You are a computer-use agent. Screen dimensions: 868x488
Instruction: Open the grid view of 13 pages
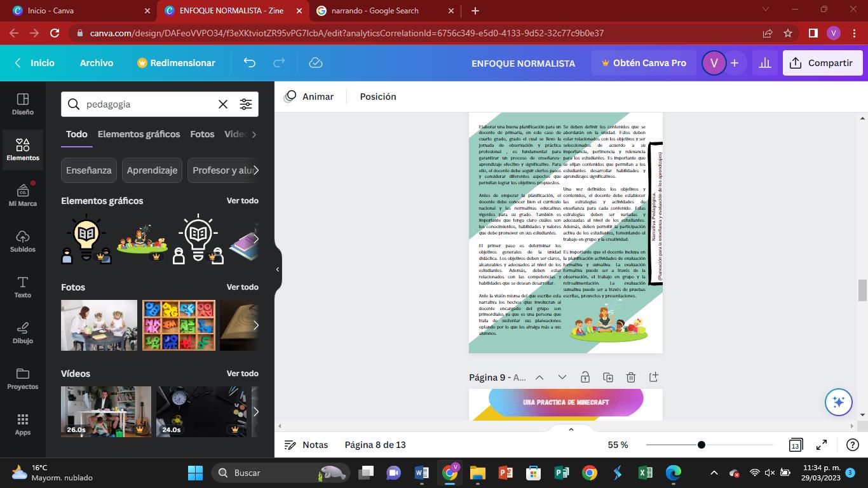click(795, 445)
